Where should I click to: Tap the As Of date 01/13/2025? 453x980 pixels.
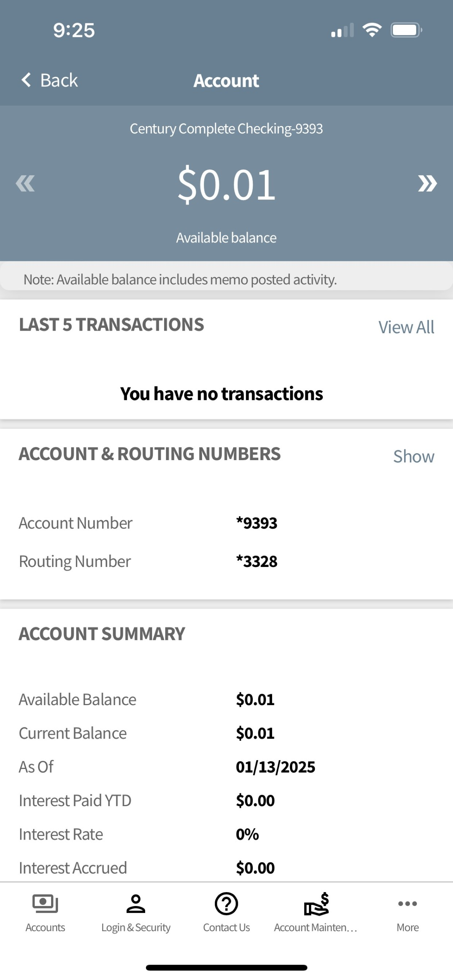coord(276,767)
